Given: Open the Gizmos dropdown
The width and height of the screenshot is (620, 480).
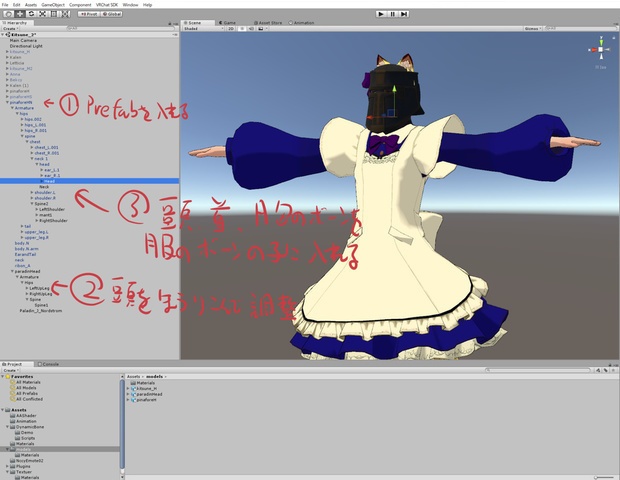Looking at the screenshot, I should click(533, 28).
